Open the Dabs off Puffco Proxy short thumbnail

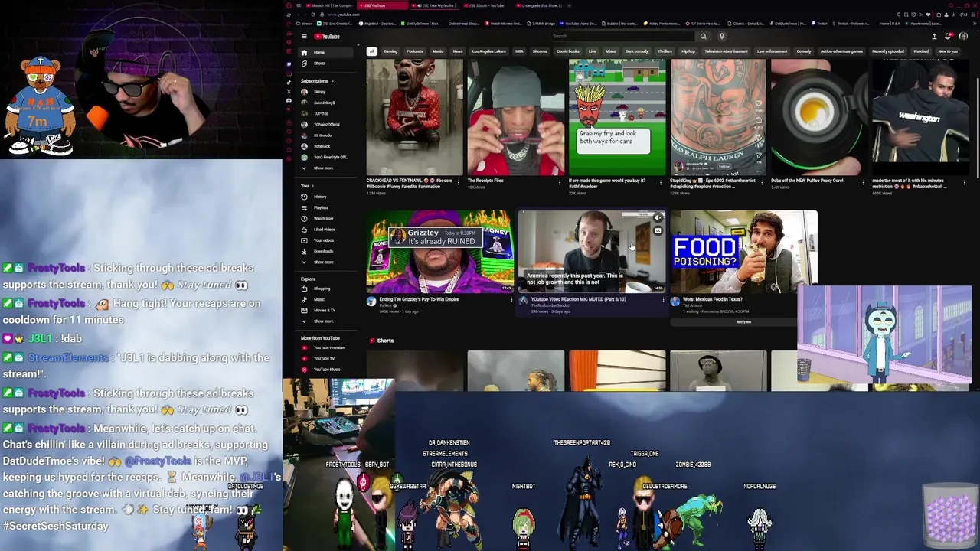819,118
